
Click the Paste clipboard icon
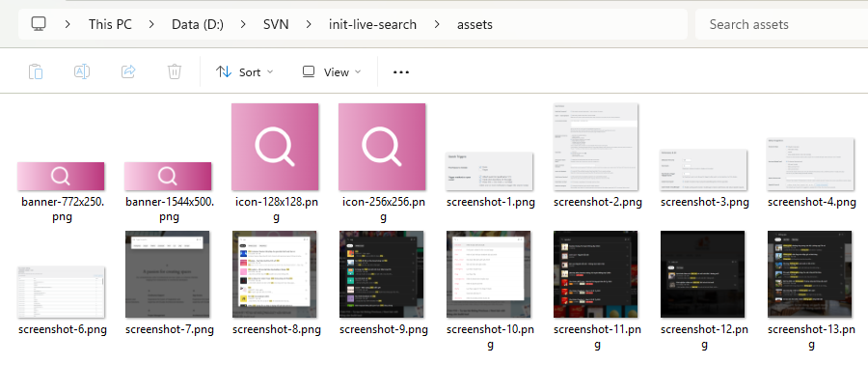point(36,72)
